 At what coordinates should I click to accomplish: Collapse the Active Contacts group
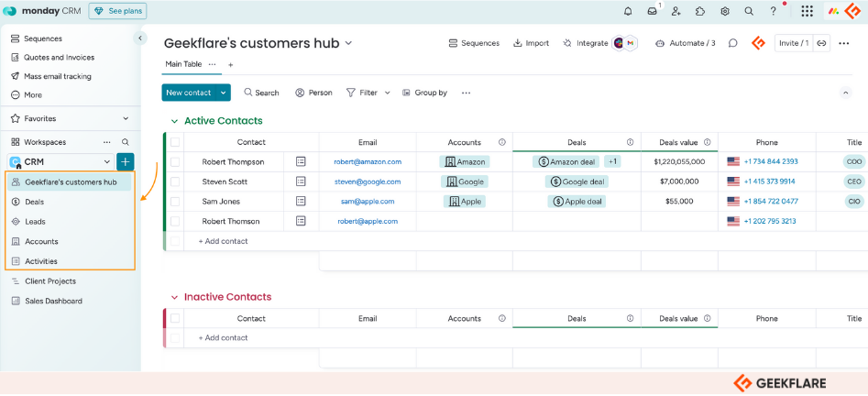(x=174, y=121)
